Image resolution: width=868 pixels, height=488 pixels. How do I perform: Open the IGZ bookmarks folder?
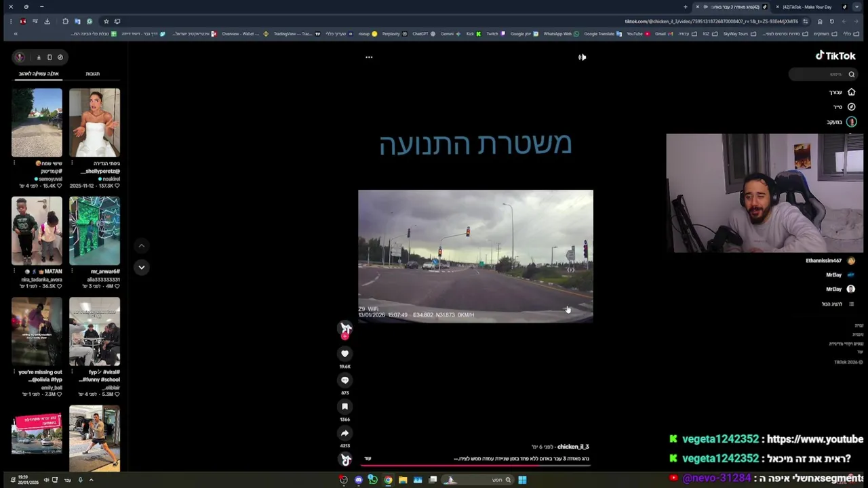[709, 34]
